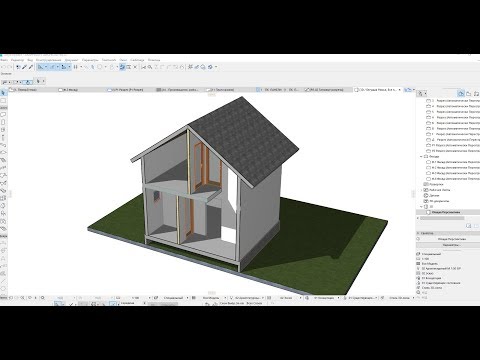Open the Документ menu
The height and width of the screenshot is (360, 480).
pyautogui.click(x=71, y=60)
